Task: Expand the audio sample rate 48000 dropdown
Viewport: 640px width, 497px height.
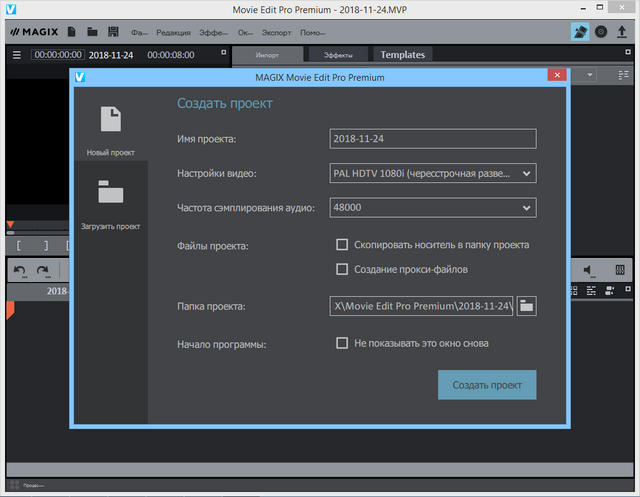Action: [x=432, y=208]
